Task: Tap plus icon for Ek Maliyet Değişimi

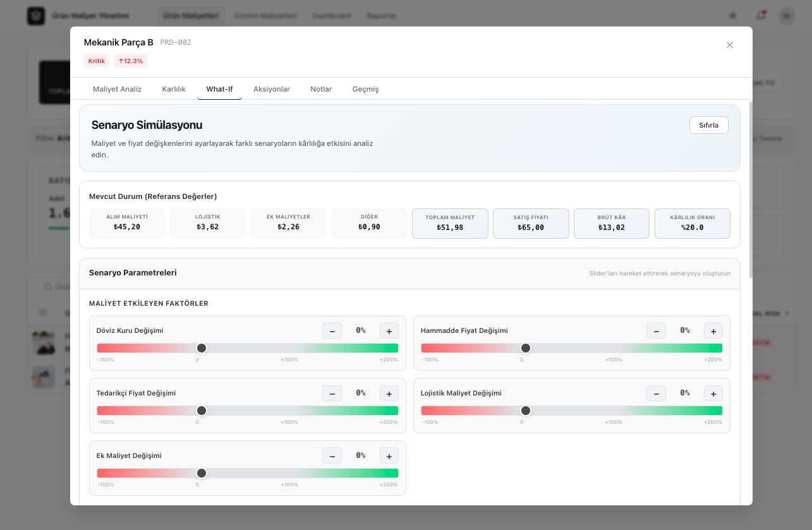Action: (389, 455)
